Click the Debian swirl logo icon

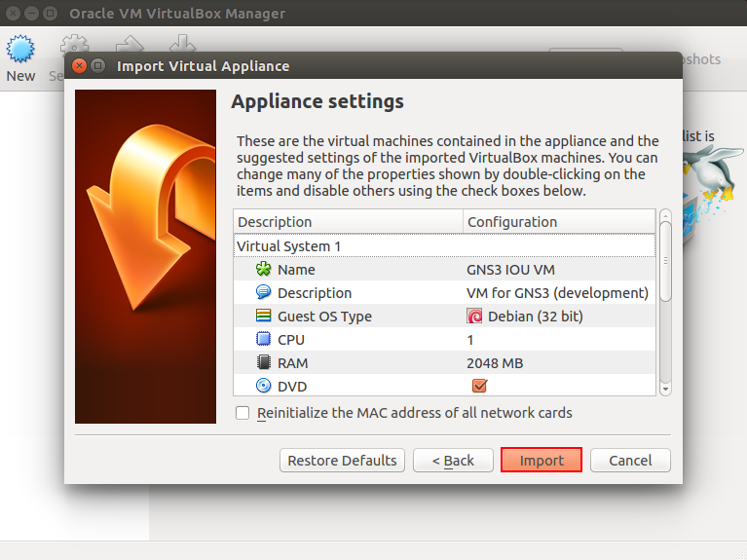coord(474,316)
